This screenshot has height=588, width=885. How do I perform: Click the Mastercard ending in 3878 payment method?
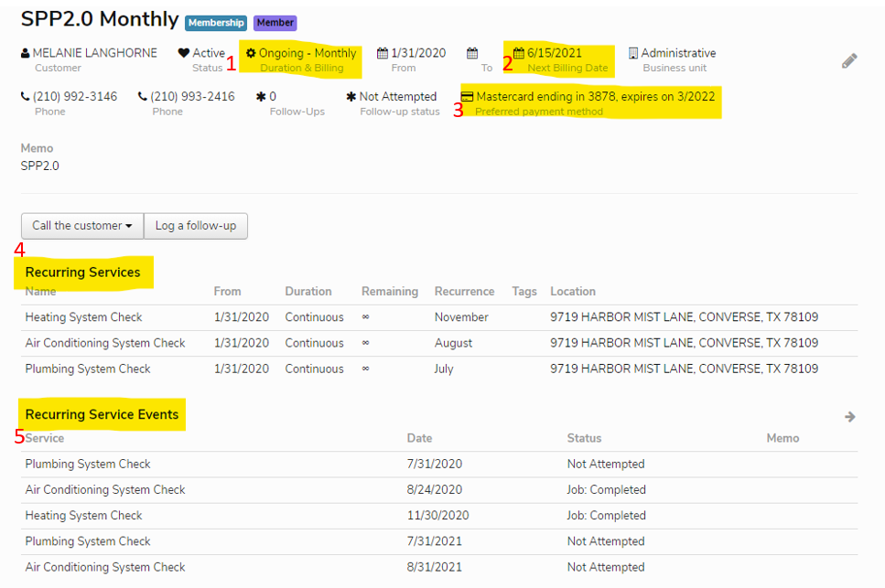coord(595,97)
